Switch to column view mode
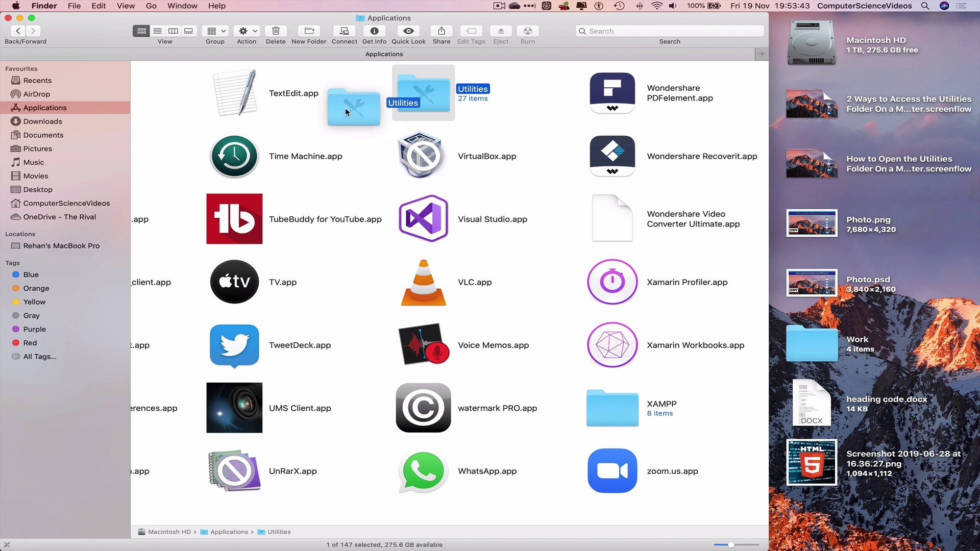 pyautogui.click(x=173, y=31)
